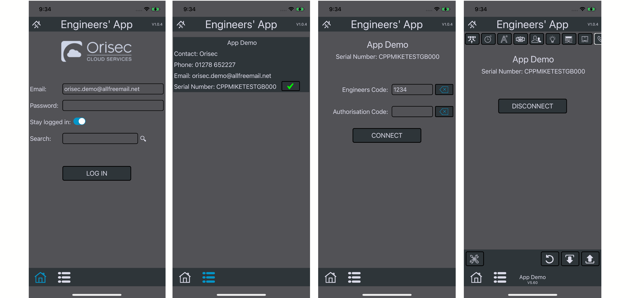The width and height of the screenshot is (644, 298).
Task: Tap the blue list icon on site list screen
Action: pyautogui.click(x=208, y=277)
